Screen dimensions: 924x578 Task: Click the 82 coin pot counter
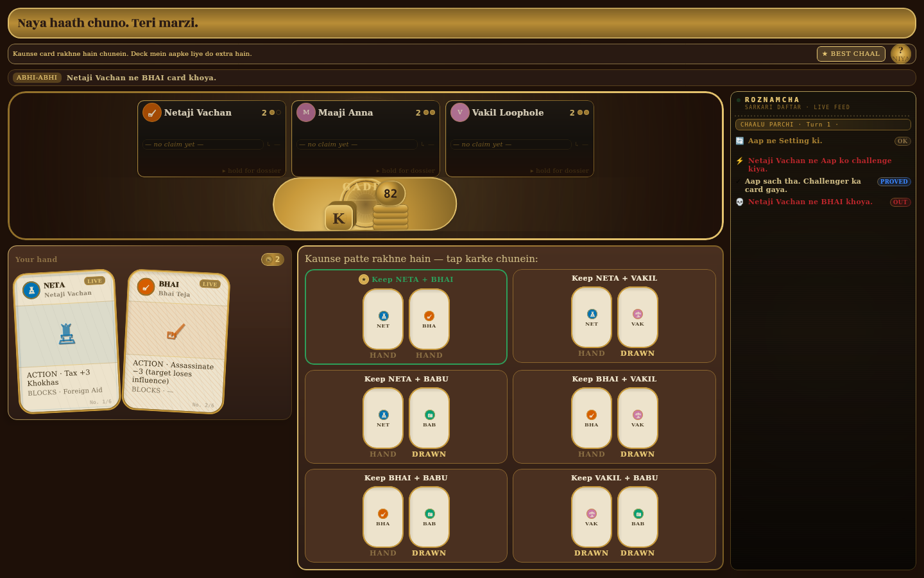390,193
